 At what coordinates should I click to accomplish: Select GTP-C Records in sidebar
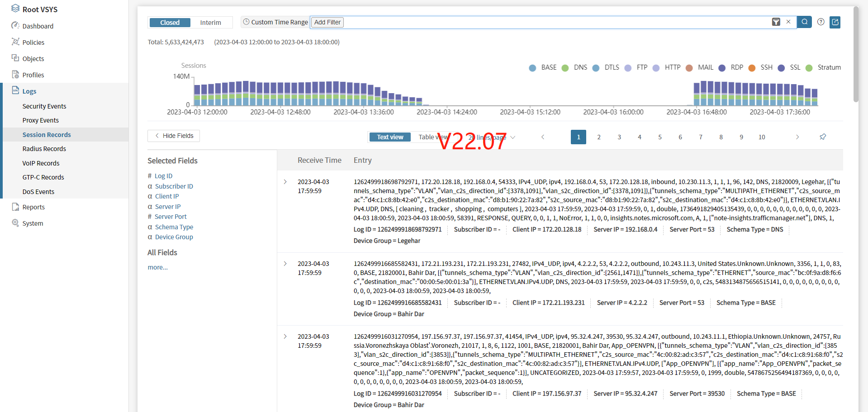click(43, 177)
